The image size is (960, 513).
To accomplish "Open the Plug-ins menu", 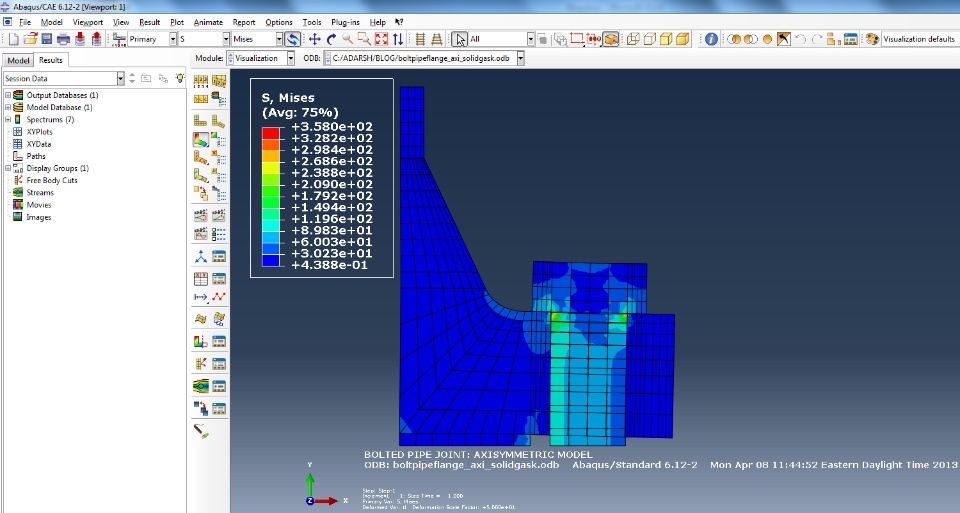I will click(x=345, y=22).
